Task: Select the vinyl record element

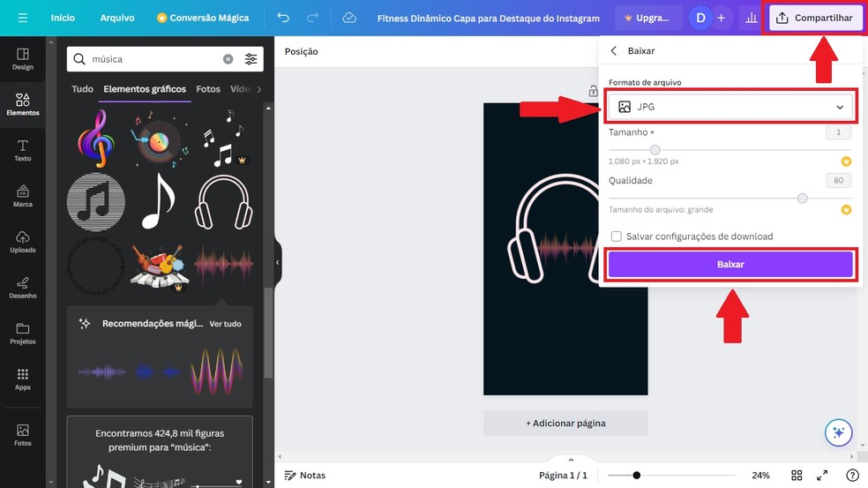Action: (159, 139)
